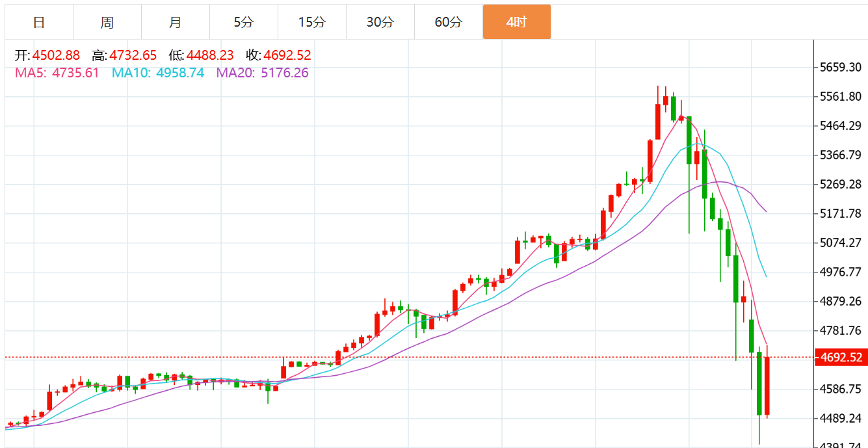Open the 月 monthly chart tab
This screenshot has height=448, width=868.
coord(176,22)
